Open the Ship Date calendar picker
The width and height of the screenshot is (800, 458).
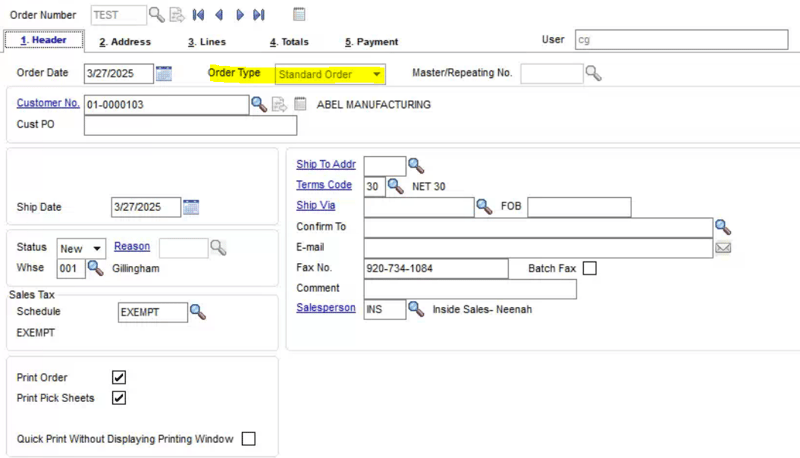[191, 207]
